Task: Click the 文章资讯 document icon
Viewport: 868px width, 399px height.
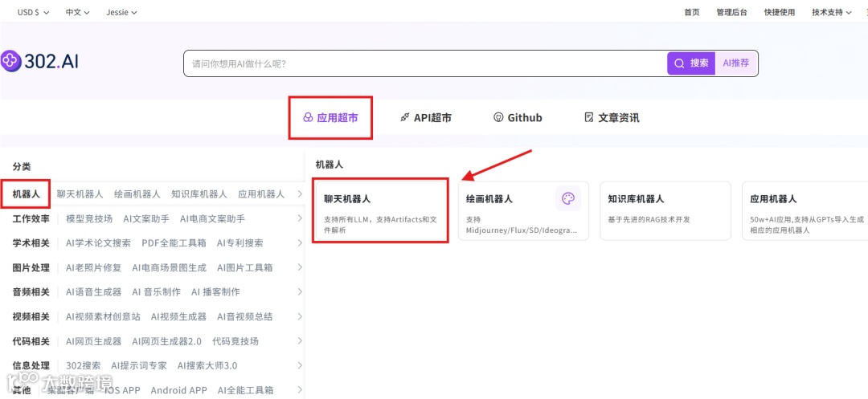Action: (589, 118)
